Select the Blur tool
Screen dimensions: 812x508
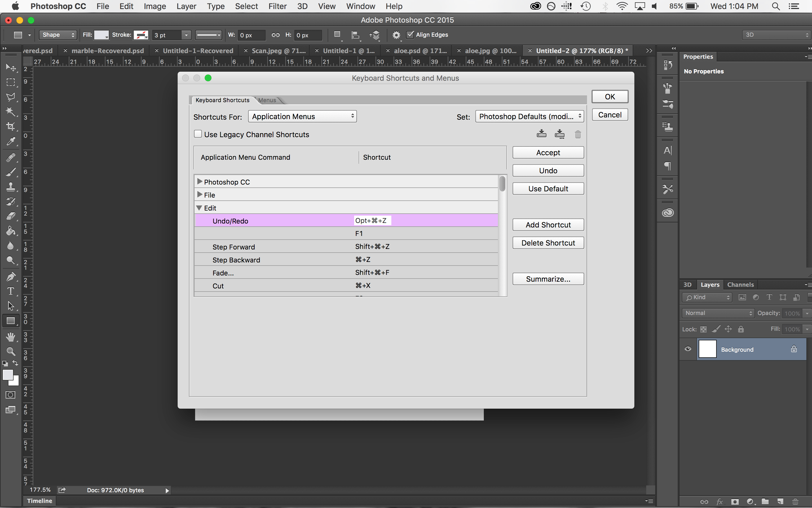click(x=11, y=246)
